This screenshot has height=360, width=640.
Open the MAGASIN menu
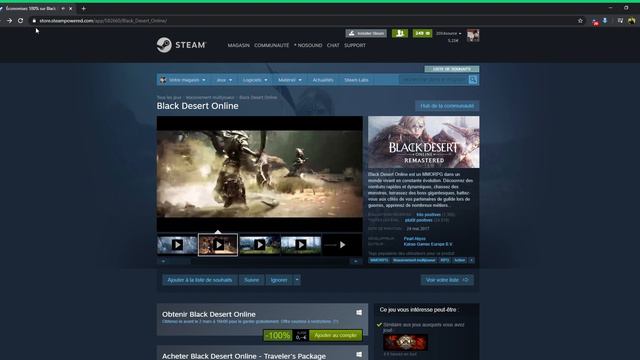click(x=239, y=45)
